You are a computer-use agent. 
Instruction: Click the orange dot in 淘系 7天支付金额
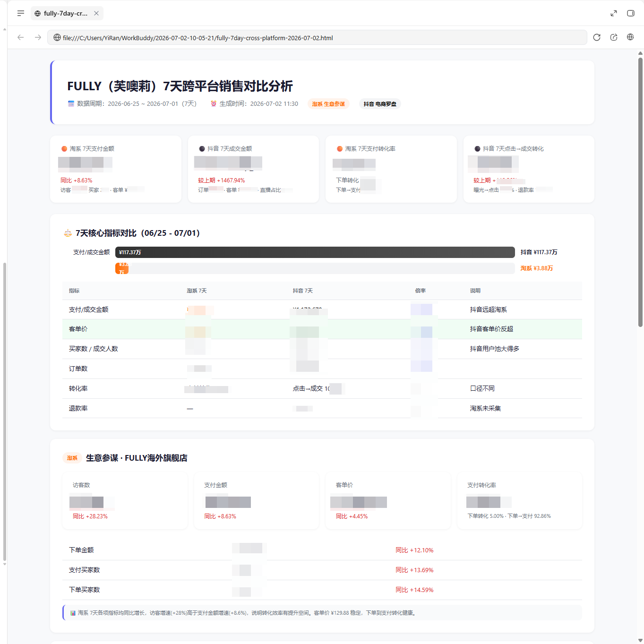pos(64,149)
